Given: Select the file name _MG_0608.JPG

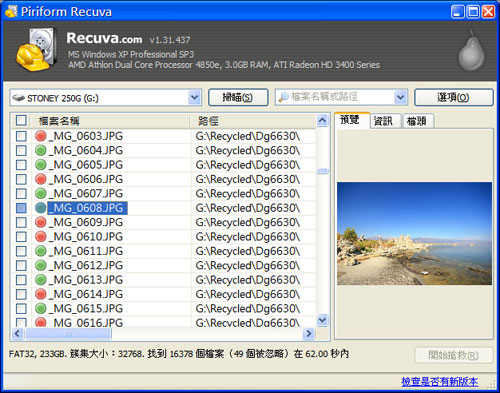Looking at the screenshot, I should coord(87,208).
